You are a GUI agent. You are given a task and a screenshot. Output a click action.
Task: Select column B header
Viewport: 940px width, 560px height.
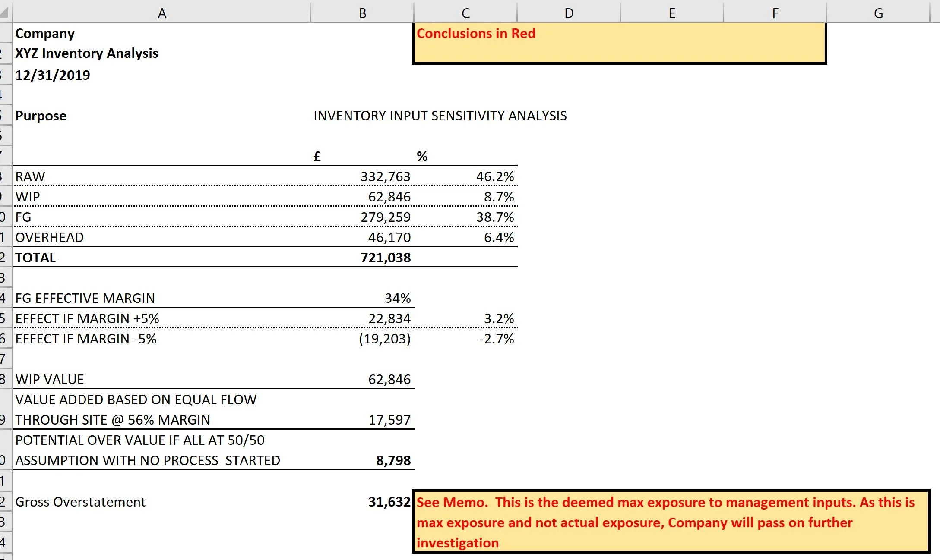point(362,13)
